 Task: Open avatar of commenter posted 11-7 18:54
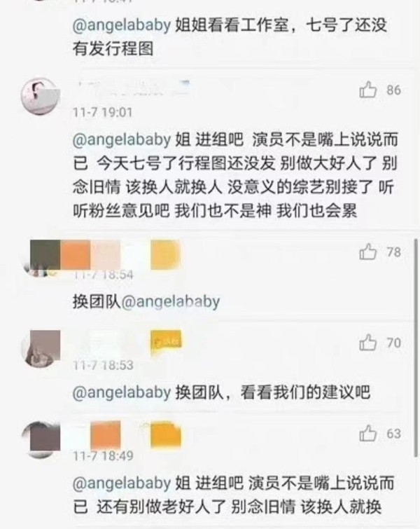pos(41,259)
